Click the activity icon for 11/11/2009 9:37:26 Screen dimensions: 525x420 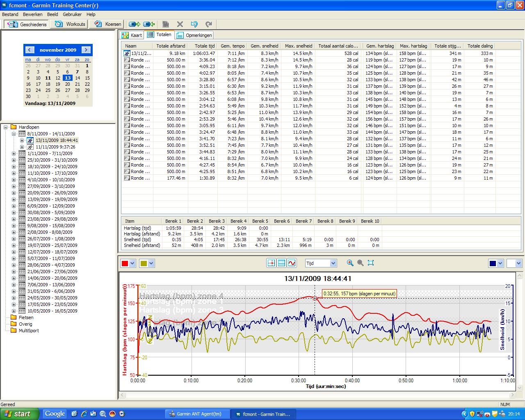[30, 147]
